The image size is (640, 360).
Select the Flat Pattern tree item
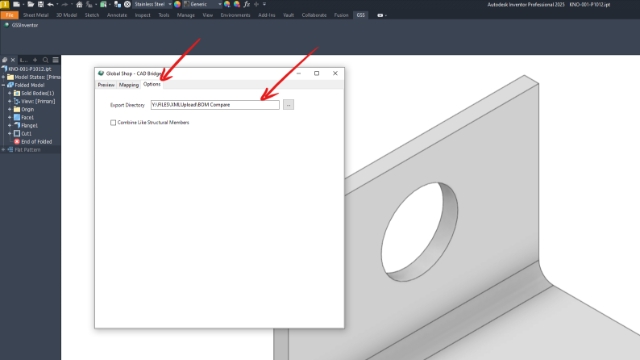[x=27, y=150]
